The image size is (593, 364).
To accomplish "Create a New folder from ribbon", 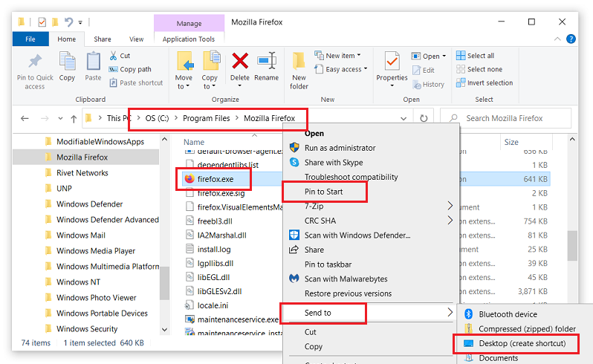I will [x=299, y=71].
